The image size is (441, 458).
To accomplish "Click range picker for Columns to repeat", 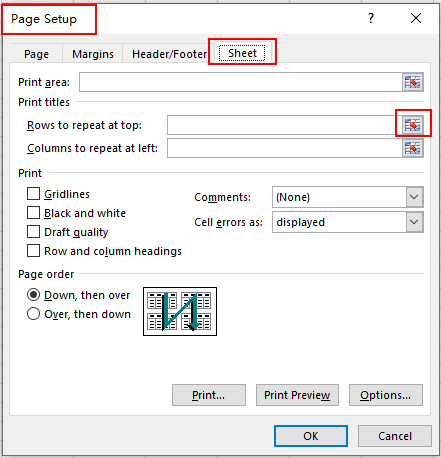I will tap(413, 148).
